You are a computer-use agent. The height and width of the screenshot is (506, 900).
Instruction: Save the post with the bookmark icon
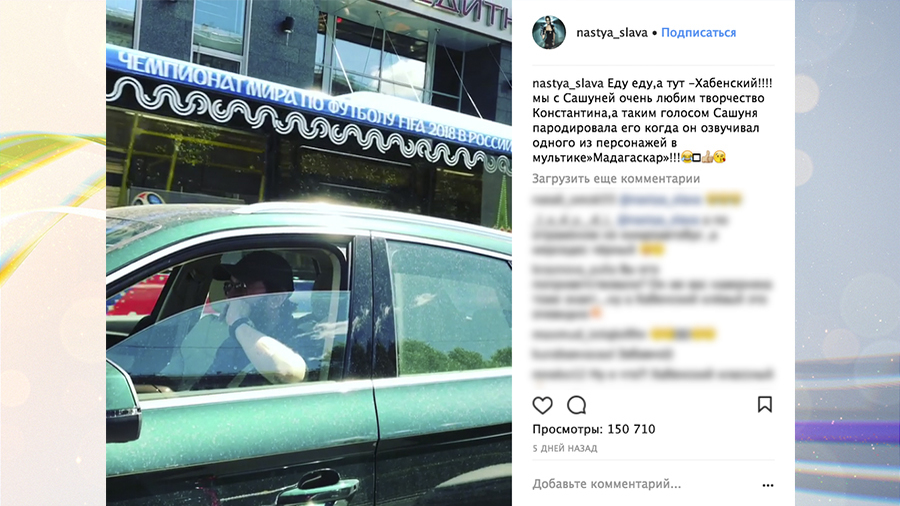(x=765, y=404)
